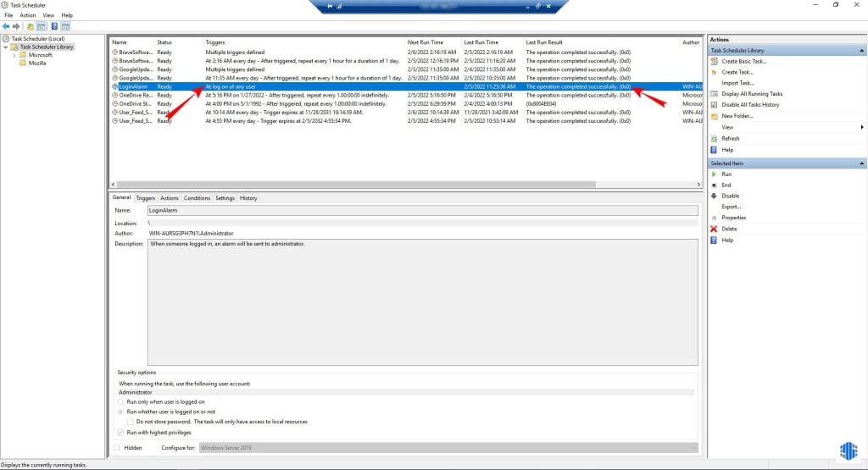Image resolution: width=868 pixels, height=470 pixels.
Task: Expand the Microsoft folder tree node
Action: coord(14,55)
